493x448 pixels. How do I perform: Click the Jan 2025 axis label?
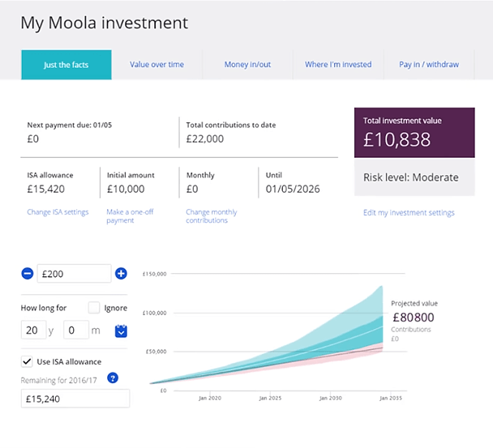coord(270,398)
